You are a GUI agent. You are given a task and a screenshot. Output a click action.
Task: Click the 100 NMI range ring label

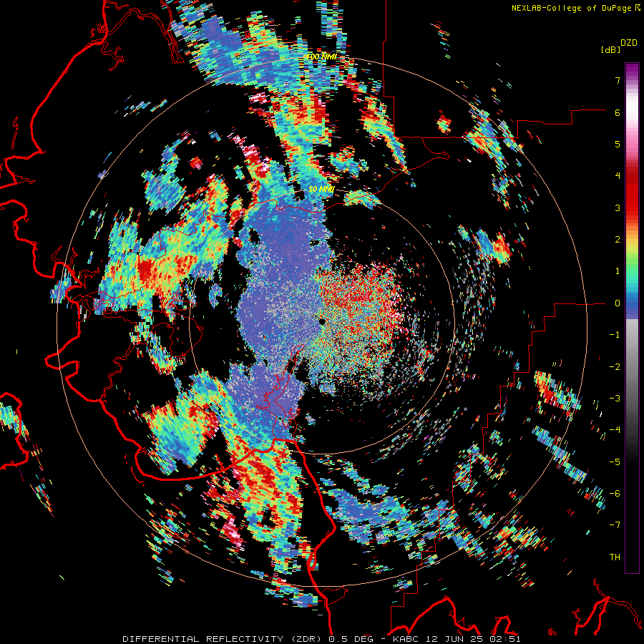322,57
